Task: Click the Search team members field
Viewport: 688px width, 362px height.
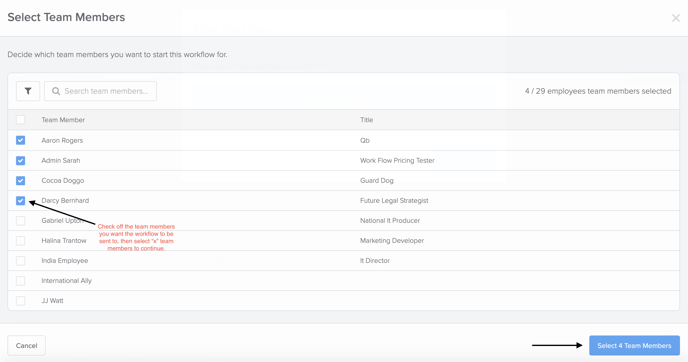Action: (100, 91)
